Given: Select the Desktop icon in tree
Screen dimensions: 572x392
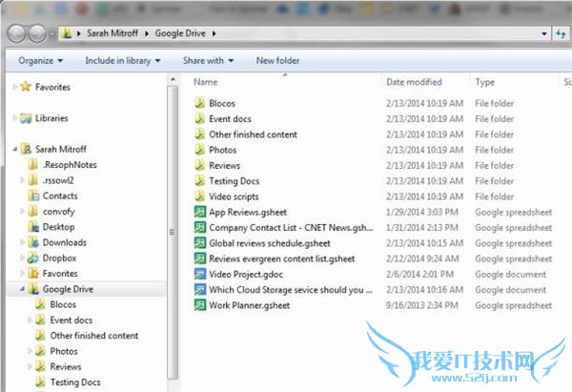Looking at the screenshot, I should [x=33, y=227].
